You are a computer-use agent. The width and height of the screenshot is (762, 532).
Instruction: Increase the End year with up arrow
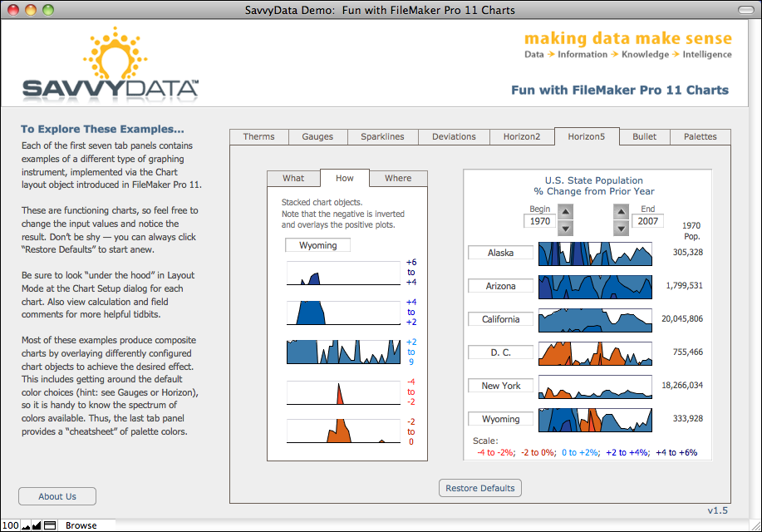coord(621,212)
